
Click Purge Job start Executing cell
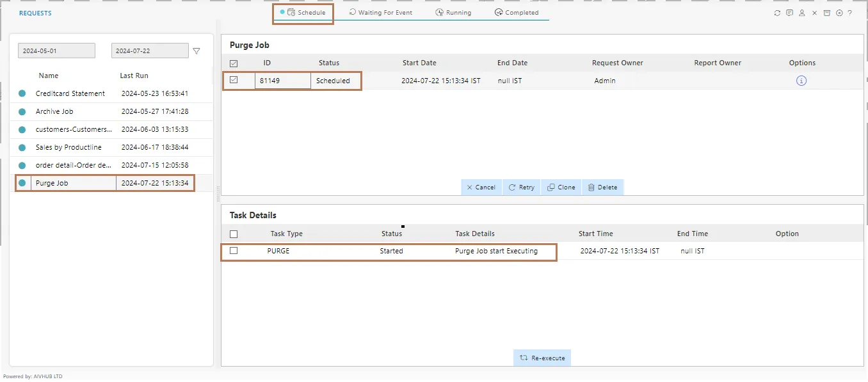click(x=496, y=251)
